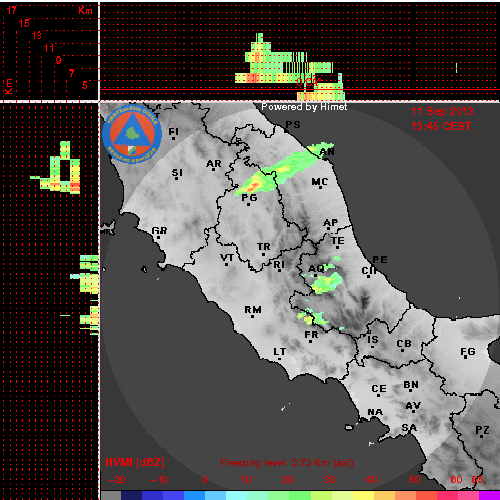Click the rotated 'Km' axis label
Viewport: 500px width, 500px height.
pos(8,86)
